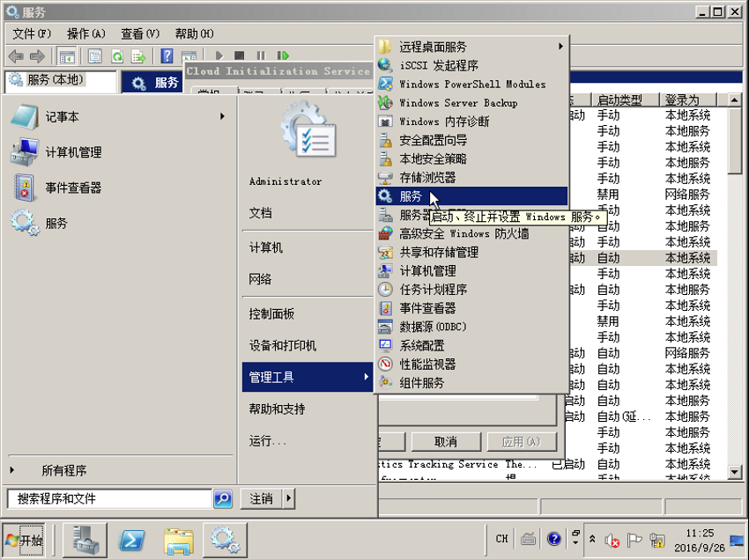Click the 开始 start button

pos(24,540)
